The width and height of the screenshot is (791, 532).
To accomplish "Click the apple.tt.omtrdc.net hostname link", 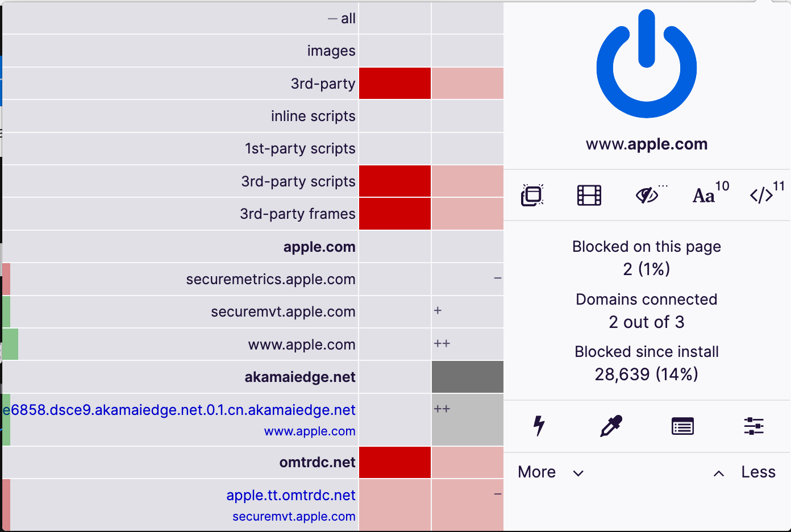I will [291, 495].
